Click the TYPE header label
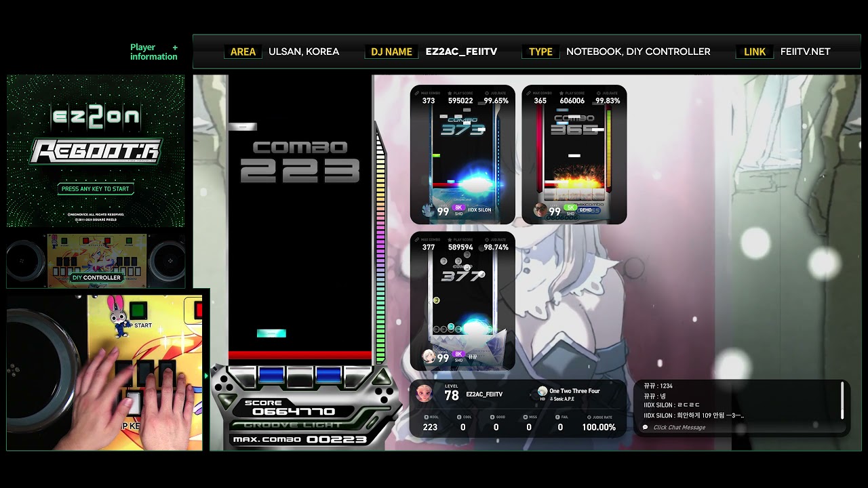 coord(540,52)
